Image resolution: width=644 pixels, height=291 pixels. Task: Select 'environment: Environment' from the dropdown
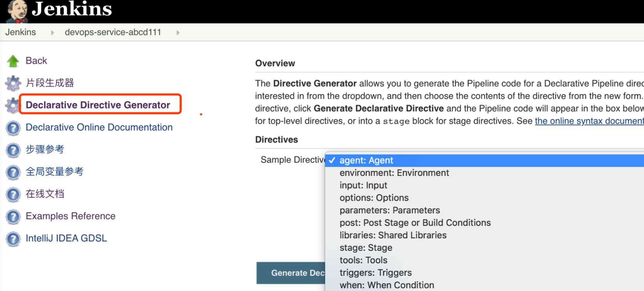[485, 173]
